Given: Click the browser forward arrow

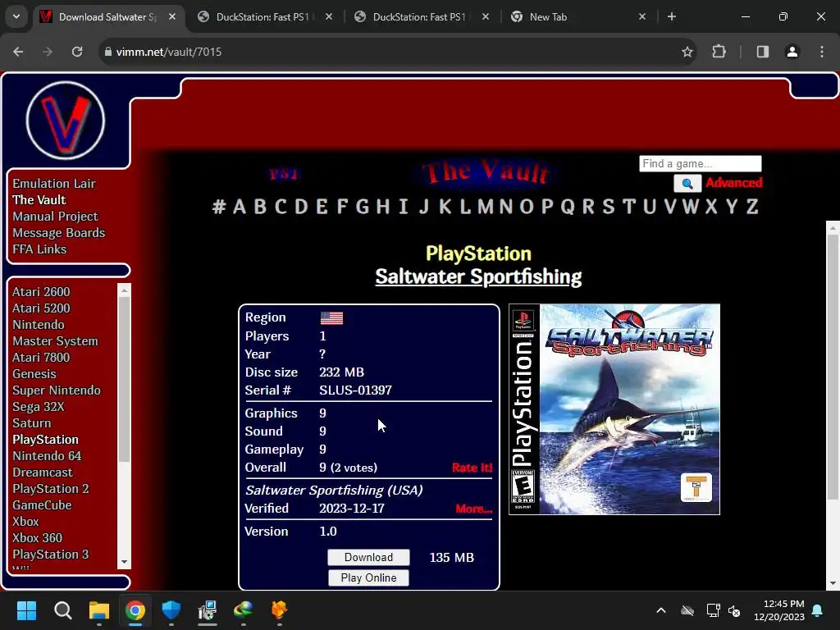Looking at the screenshot, I should 48,52.
